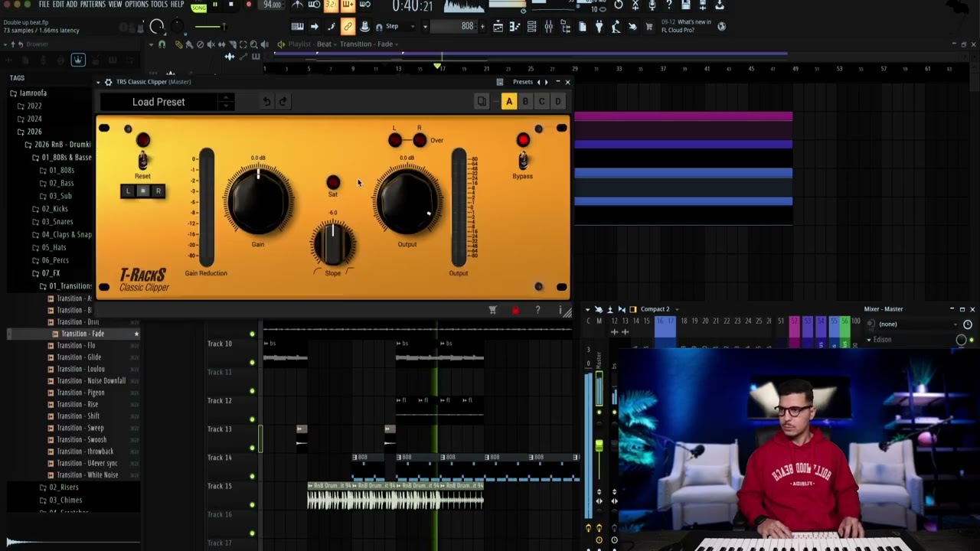Click the typing keyboard to piano icon
The width and height of the screenshot is (980, 551).
pyautogui.click(x=298, y=26)
